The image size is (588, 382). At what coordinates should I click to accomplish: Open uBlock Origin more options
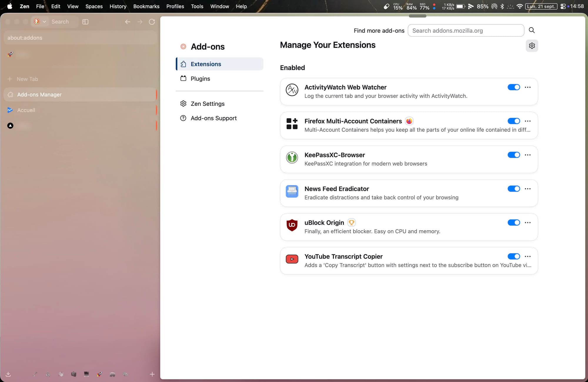[x=528, y=222]
